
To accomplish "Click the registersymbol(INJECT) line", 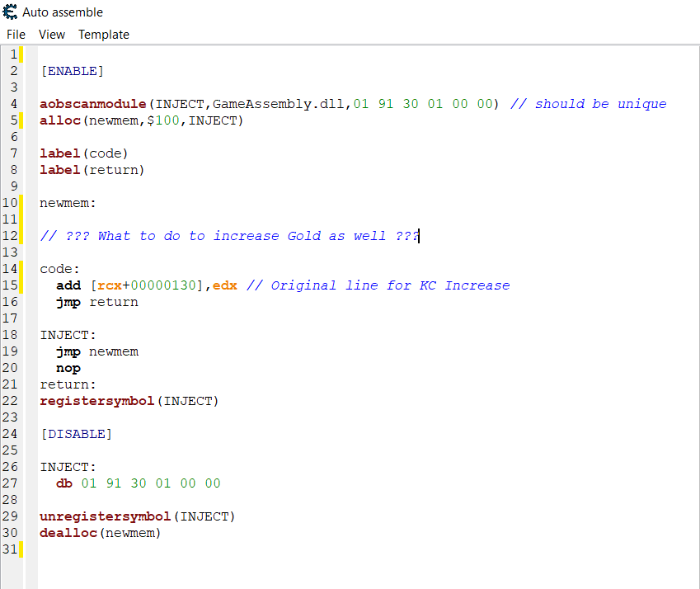I will coord(129,401).
